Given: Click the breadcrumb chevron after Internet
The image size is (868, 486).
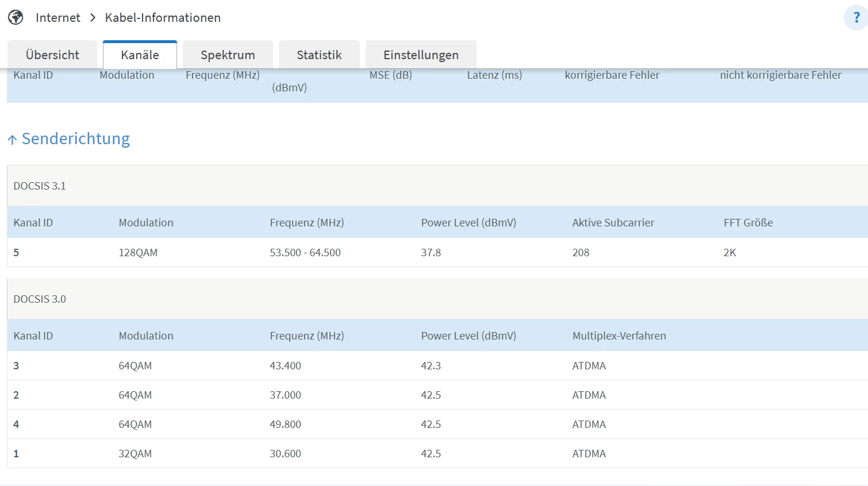Looking at the screenshot, I should [x=93, y=18].
